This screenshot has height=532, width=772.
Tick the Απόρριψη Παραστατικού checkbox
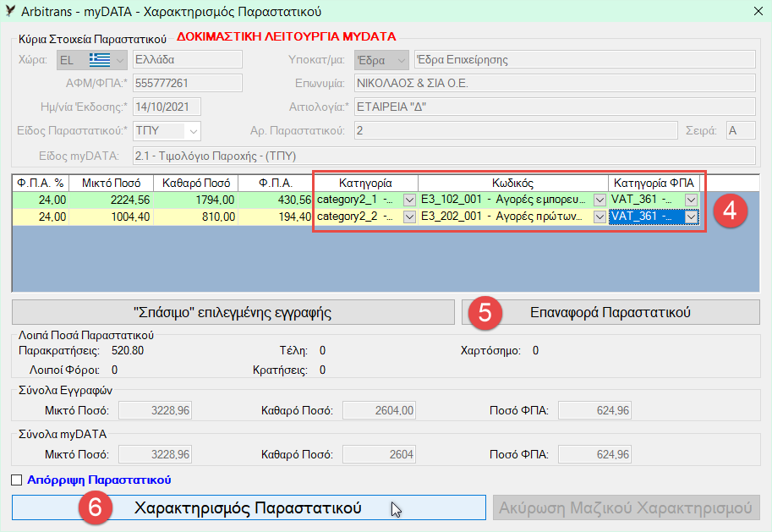click(17, 480)
